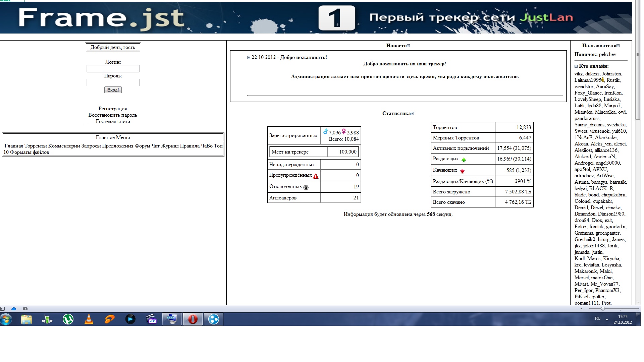644x362 pixels.
Task: Collapse the Пользователи panel toggle
Action: pos(618,46)
